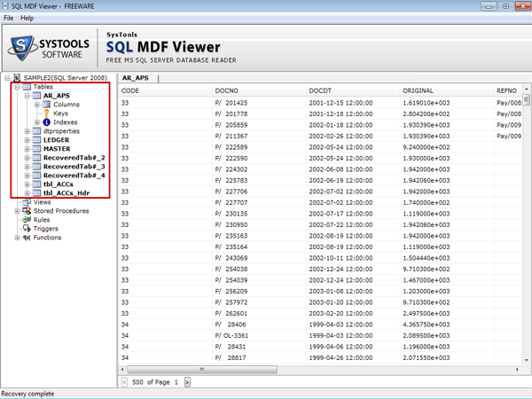Go to the next page arrow
The height and width of the screenshot is (399, 532).
tap(187, 382)
